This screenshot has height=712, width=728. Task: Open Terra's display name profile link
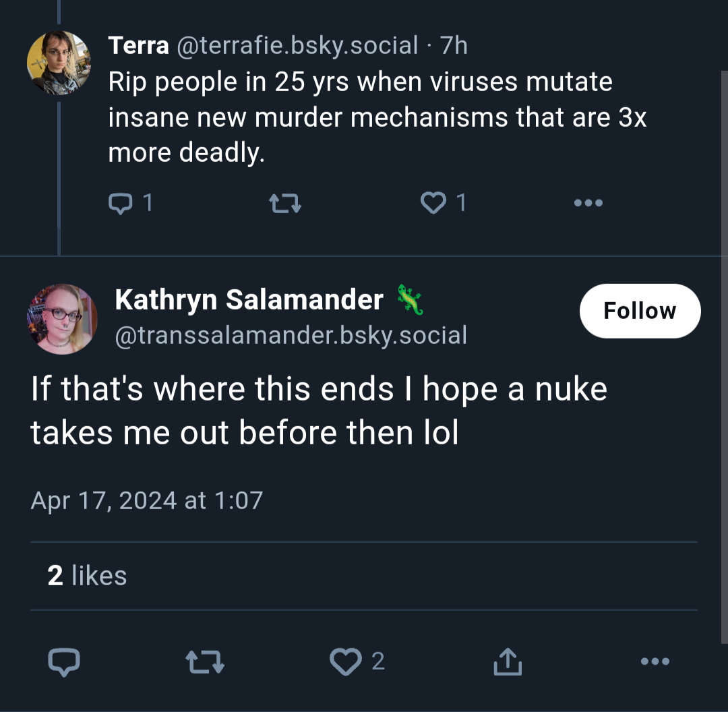click(138, 46)
